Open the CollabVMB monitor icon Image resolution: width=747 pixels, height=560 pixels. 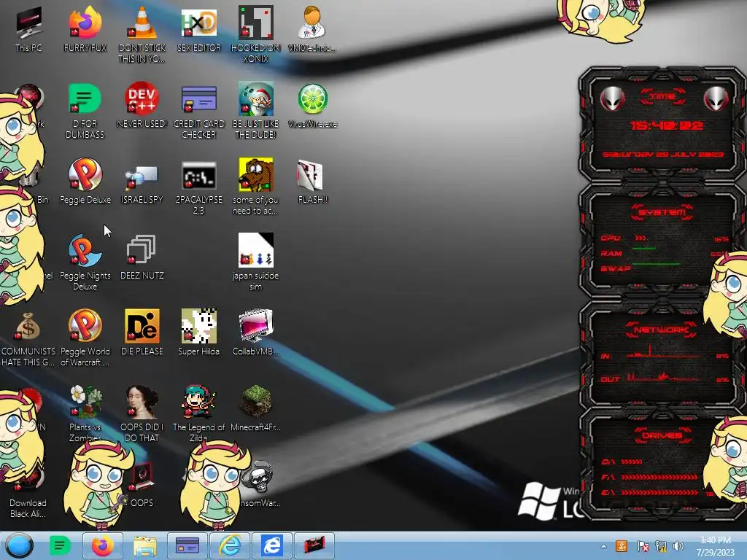[x=255, y=332]
